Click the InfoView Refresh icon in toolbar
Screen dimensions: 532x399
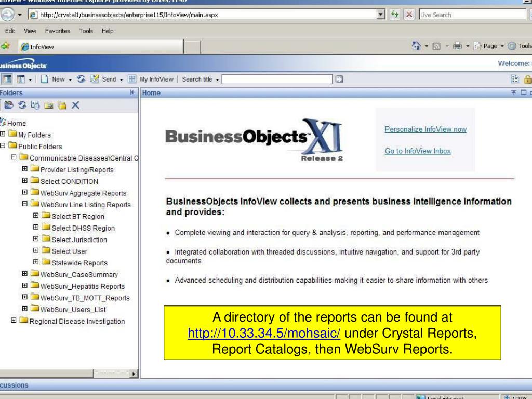[81, 79]
